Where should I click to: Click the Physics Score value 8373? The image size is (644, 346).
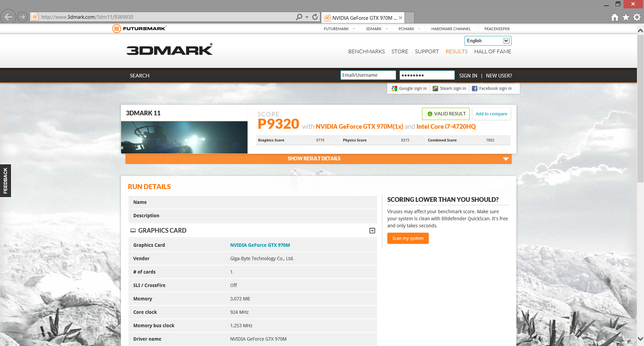click(x=405, y=140)
